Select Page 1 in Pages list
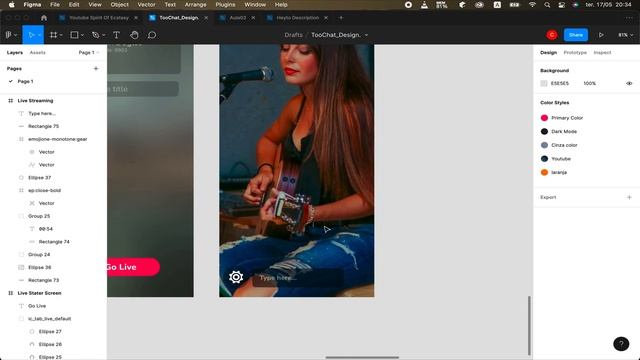Screen dimensions: 640x360 click(25, 81)
